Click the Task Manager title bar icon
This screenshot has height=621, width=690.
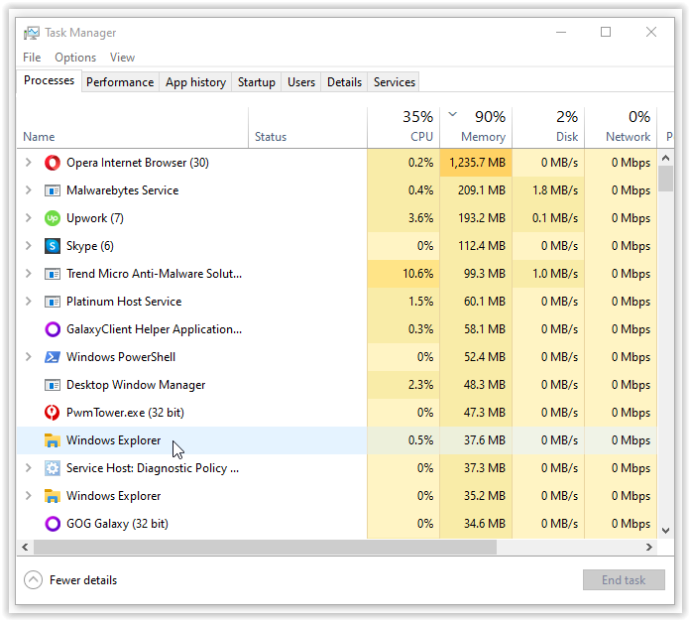[x=31, y=33]
